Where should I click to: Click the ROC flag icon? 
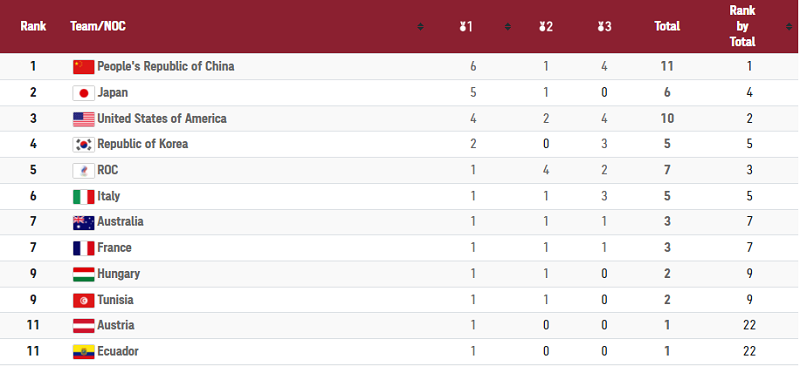84,170
